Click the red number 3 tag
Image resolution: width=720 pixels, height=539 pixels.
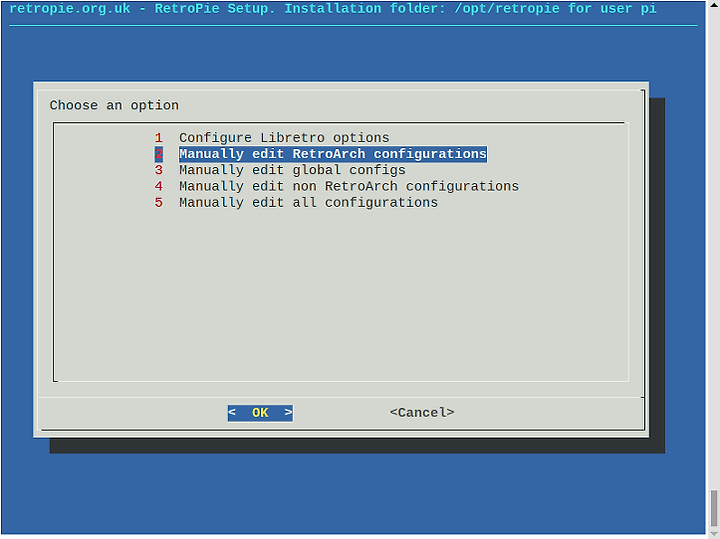coord(158,170)
